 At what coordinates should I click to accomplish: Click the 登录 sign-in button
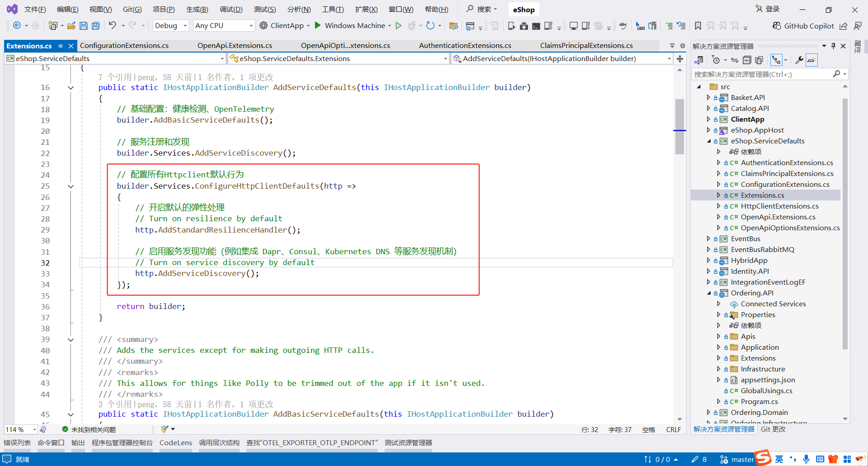pyautogui.click(x=767, y=9)
